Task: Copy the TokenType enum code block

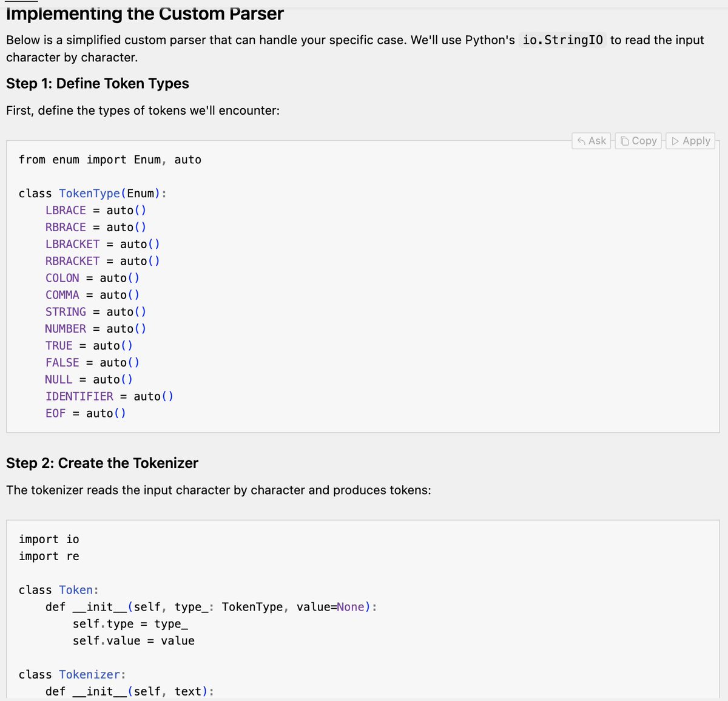Action: (x=639, y=141)
